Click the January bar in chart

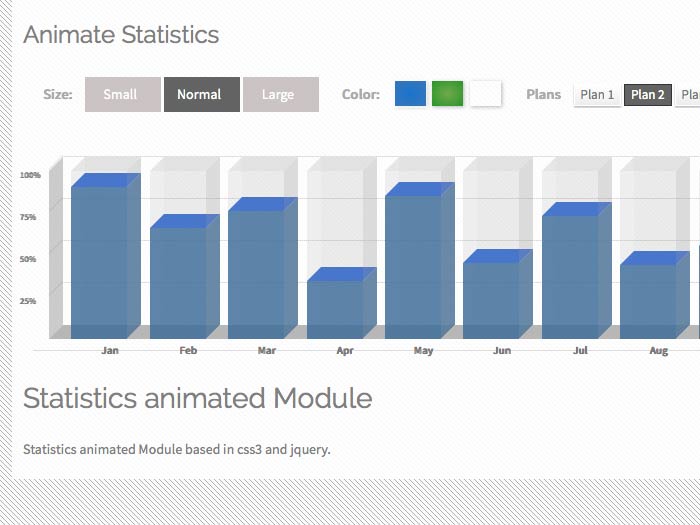100,260
